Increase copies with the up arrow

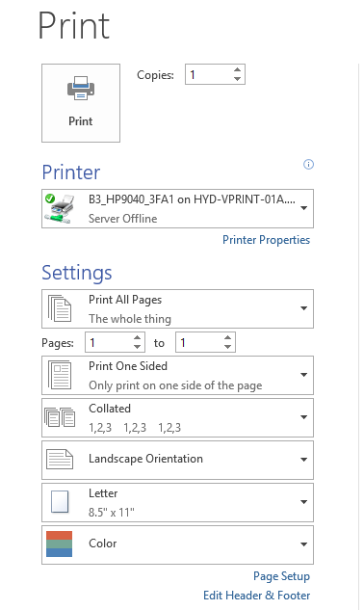(x=237, y=69)
